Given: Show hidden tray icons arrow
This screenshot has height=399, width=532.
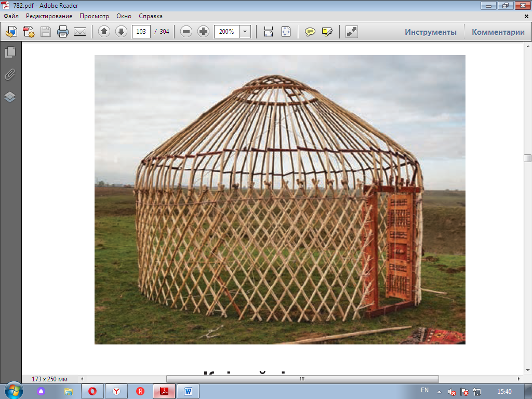Looking at the screenshot, I should coord(439,392).
